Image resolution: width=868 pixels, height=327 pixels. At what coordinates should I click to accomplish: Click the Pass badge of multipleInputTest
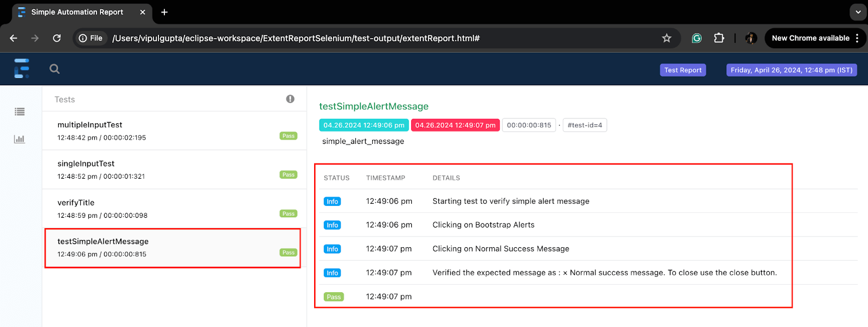pos(289,136)
